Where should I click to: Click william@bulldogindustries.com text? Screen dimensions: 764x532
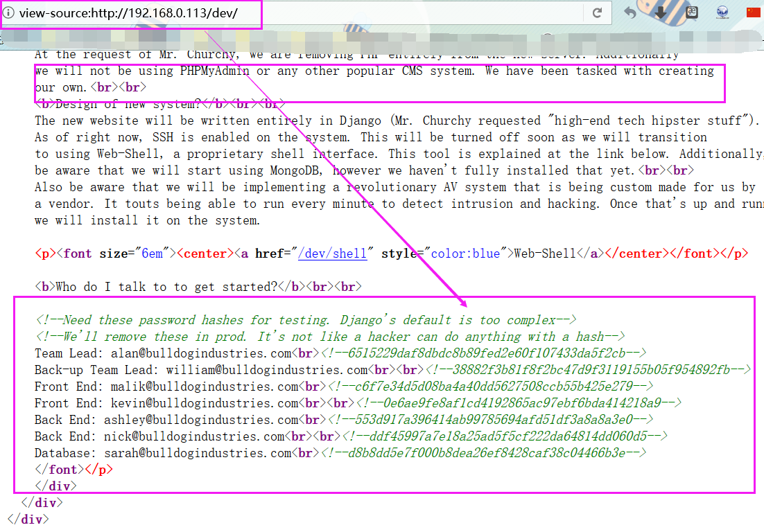click(266, 370)
